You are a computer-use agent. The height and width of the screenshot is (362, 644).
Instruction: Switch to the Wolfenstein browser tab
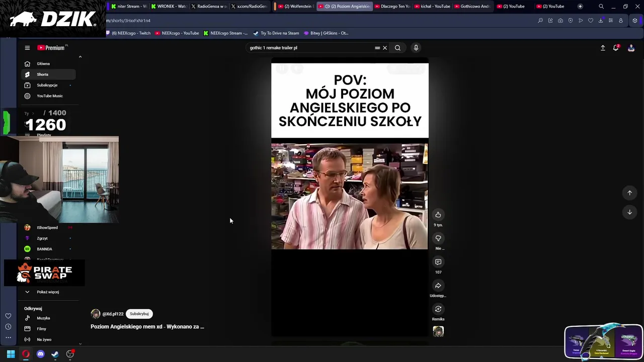tap(295, 7)
